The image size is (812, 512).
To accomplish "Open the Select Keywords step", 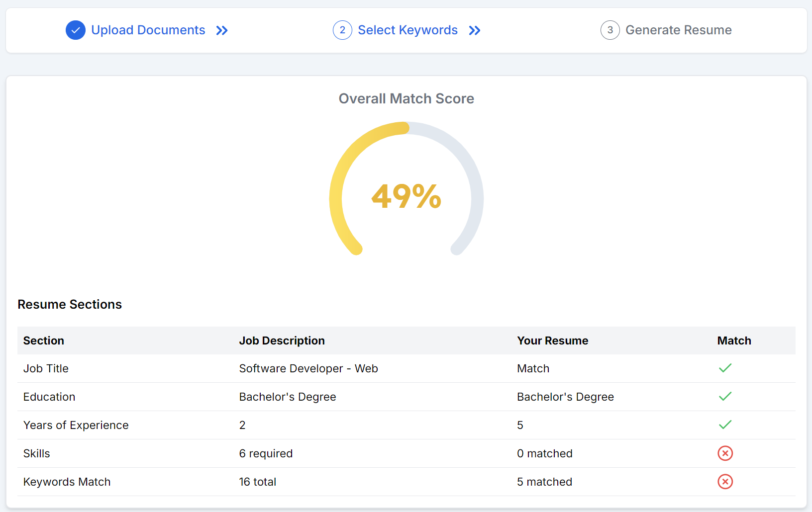I will [408, 30].
